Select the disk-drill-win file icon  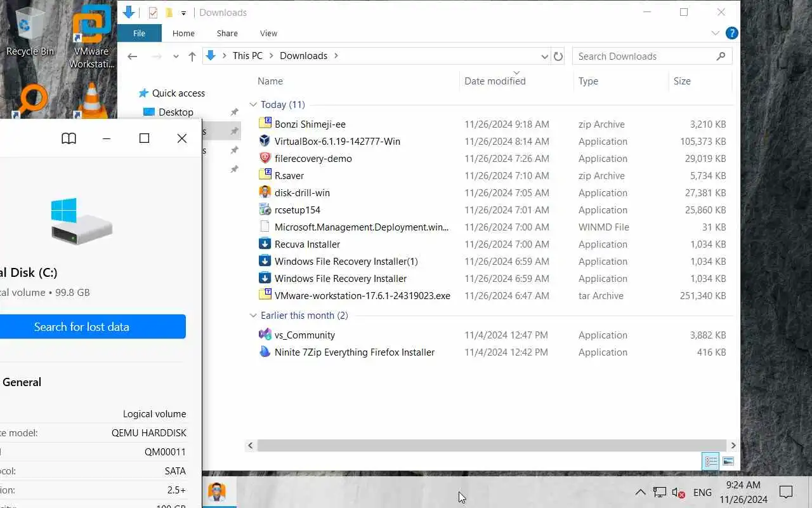(265, 192)
